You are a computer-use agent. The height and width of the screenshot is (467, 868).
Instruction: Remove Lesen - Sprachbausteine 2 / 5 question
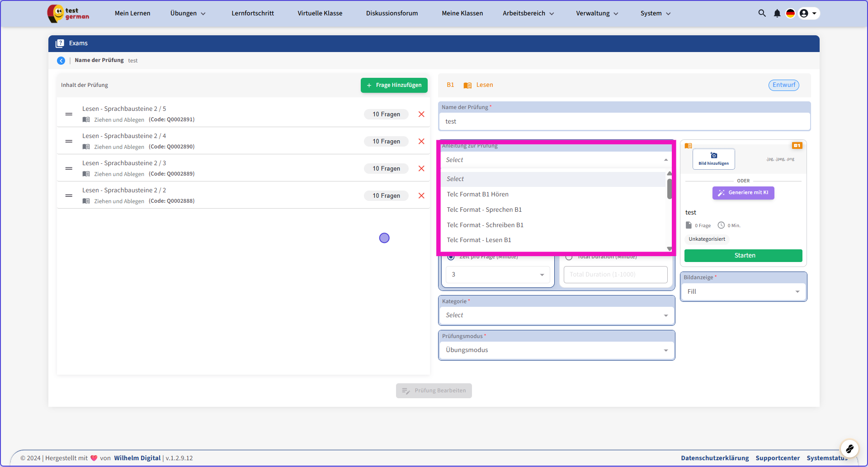pyautogui.click(x=421, y=114)
